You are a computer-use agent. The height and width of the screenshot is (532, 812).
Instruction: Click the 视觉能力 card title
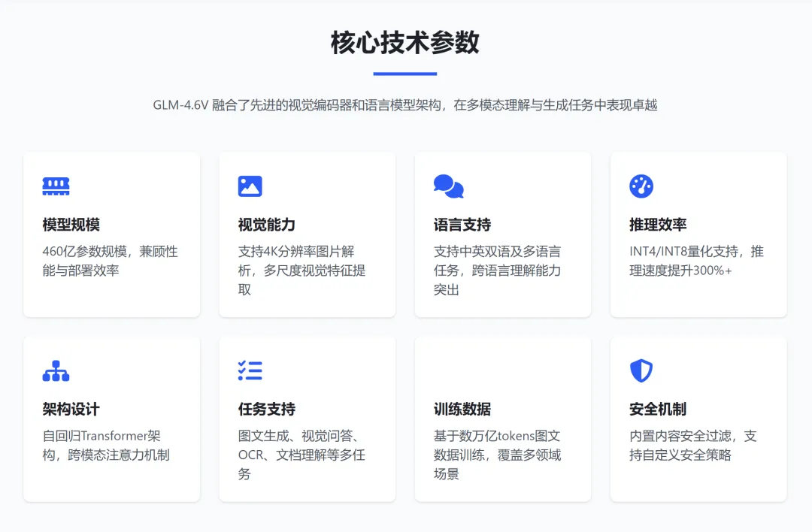pos(267,225)
